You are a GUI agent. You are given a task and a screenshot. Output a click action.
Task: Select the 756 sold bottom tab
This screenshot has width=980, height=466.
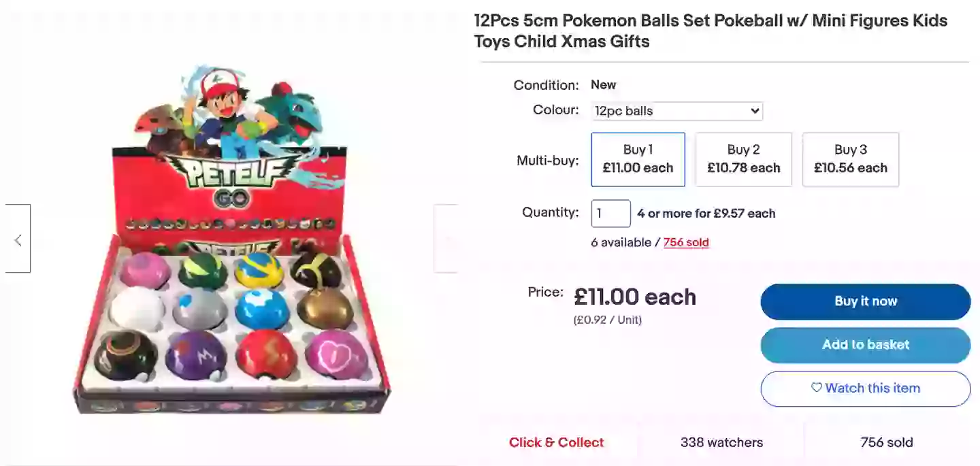(x=886, y=442)
